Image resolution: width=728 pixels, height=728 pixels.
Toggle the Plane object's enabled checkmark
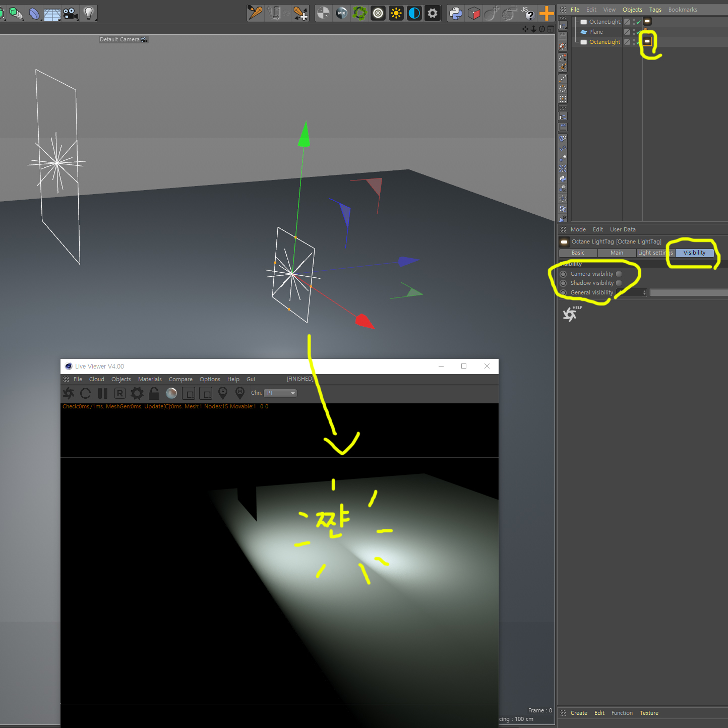638,32
